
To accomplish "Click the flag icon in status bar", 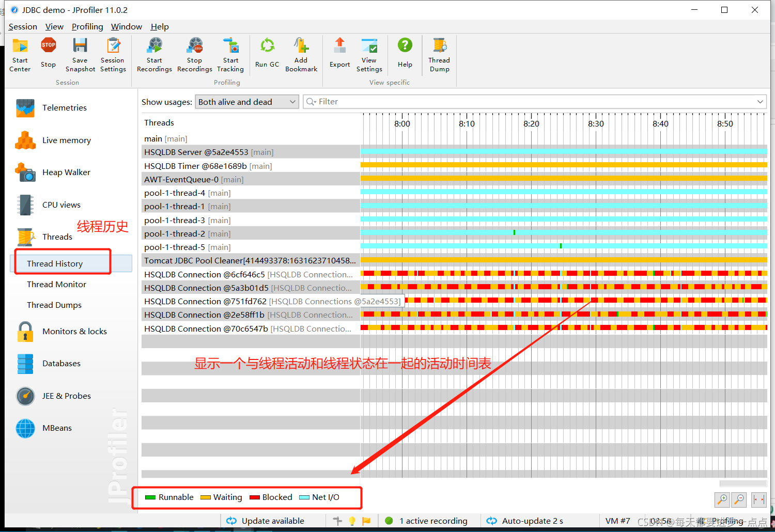I will click(x=366, y=521).
